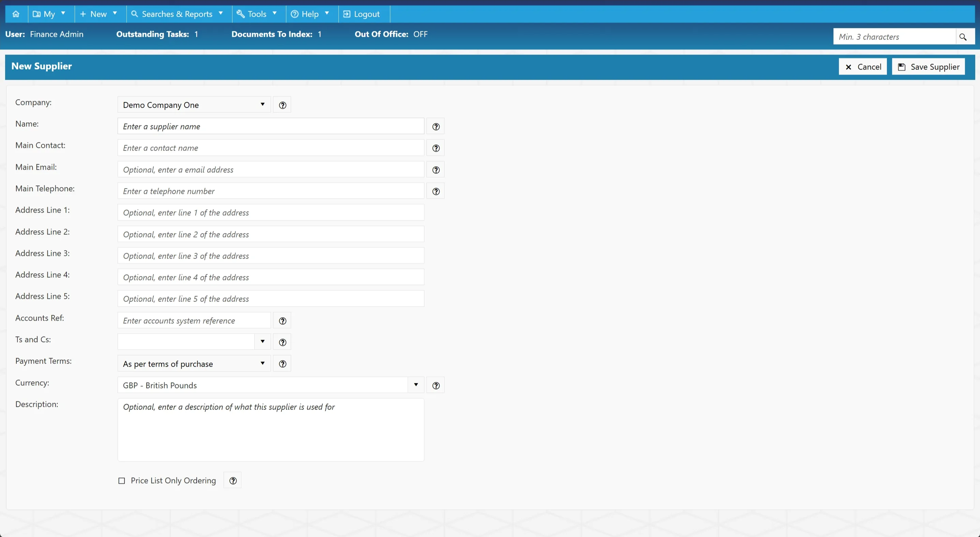Open the Payment Terms dropdown
Image resolution: width=980 pixels, height=537 pixels.
pyautogui.click(x=194, y=364)
